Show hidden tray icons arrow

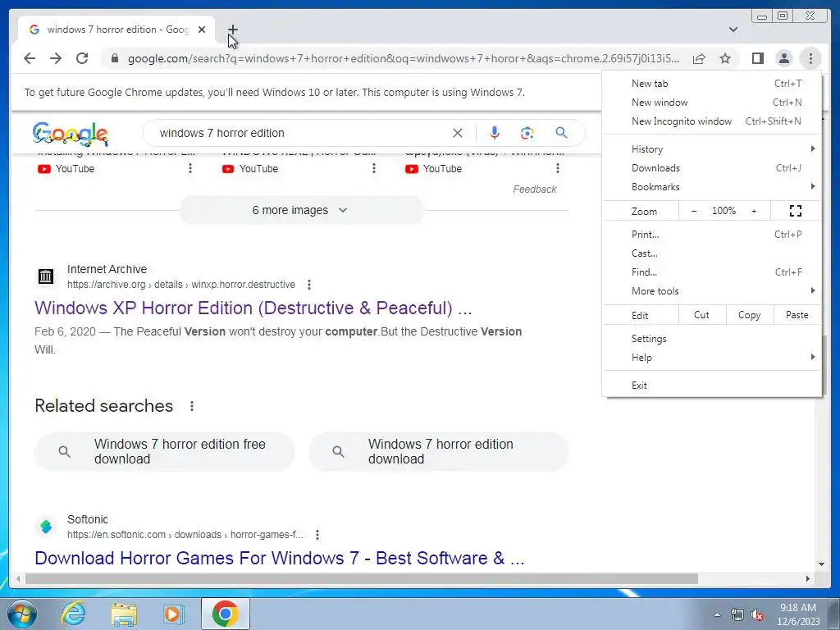tap(717, 614)
